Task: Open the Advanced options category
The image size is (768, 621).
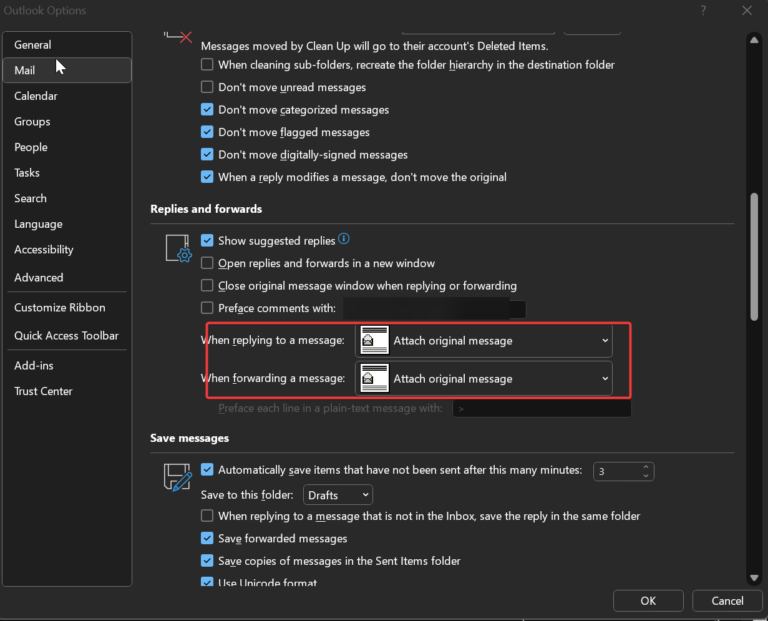Action: pyautogui.click(x=67, y=277)
